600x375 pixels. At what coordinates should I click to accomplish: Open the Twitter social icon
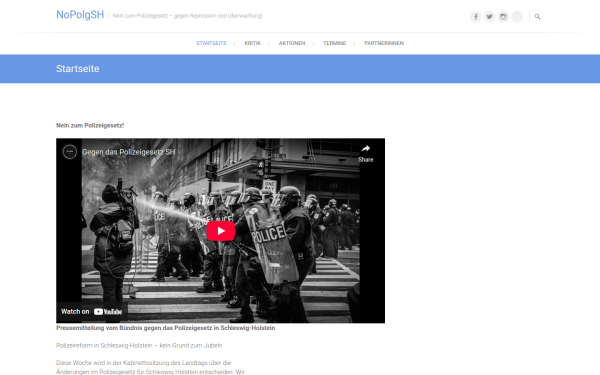pyautogui.click(x=489, y=16)
